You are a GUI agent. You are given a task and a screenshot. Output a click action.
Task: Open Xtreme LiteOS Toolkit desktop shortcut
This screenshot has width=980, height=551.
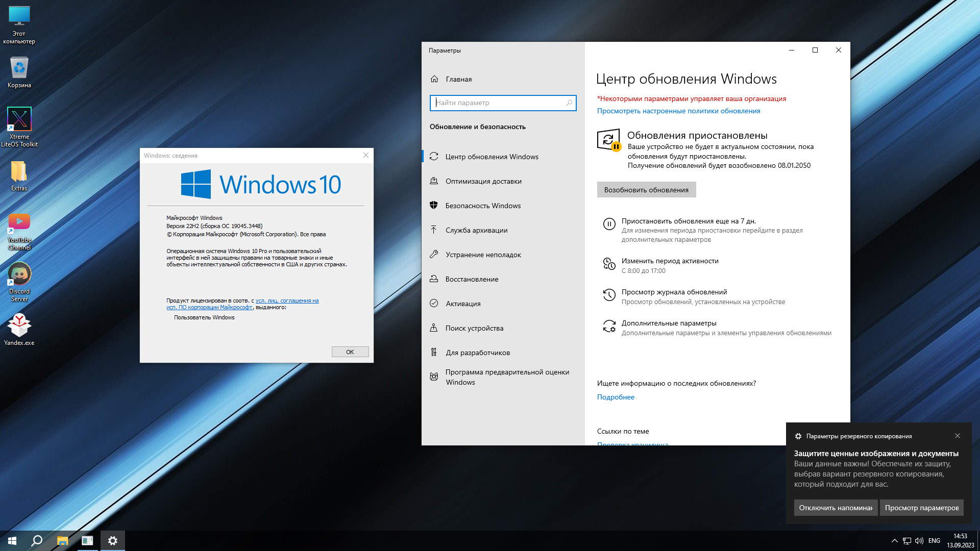[x=19, y=119]
